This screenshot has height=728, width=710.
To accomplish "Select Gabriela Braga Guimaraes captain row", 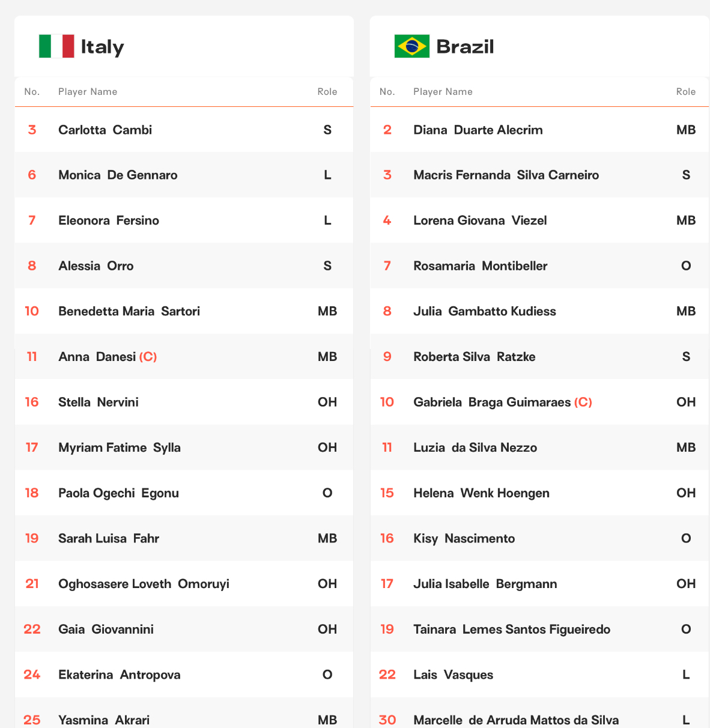I will click(x=539, y=402).
